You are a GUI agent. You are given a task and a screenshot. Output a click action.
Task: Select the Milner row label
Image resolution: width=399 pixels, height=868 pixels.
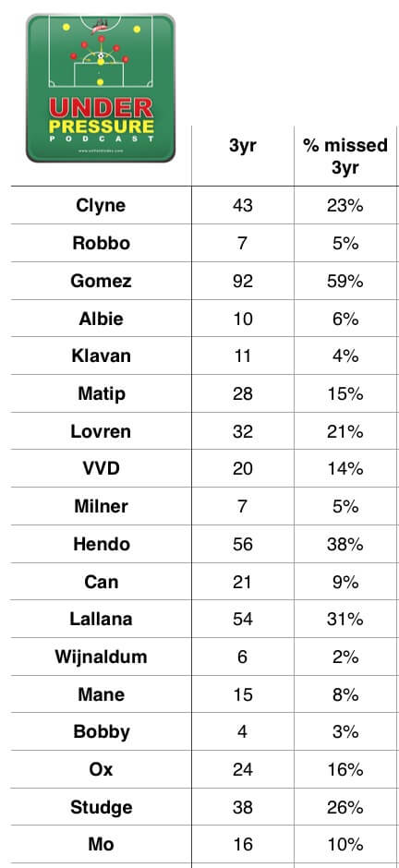click(x=101, y=507)
